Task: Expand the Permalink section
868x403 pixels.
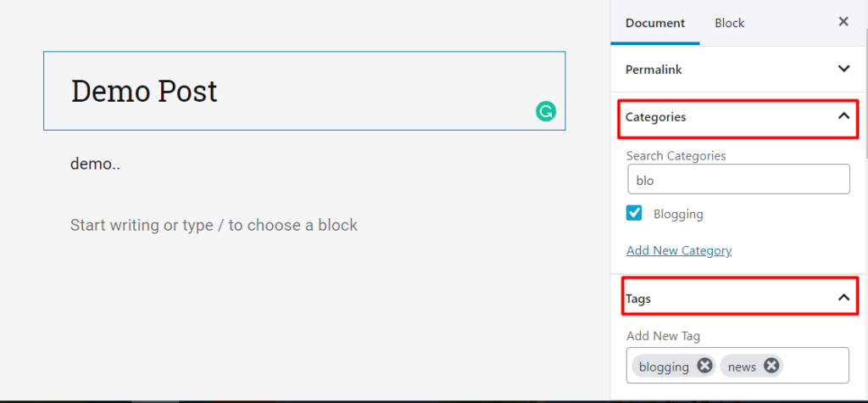Action: (x=843, y=69)
